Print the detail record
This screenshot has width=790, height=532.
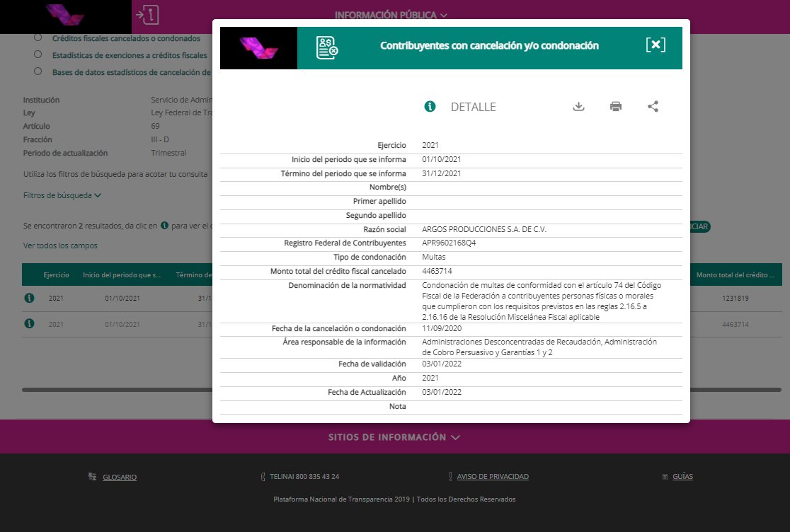tap(616, 106)
